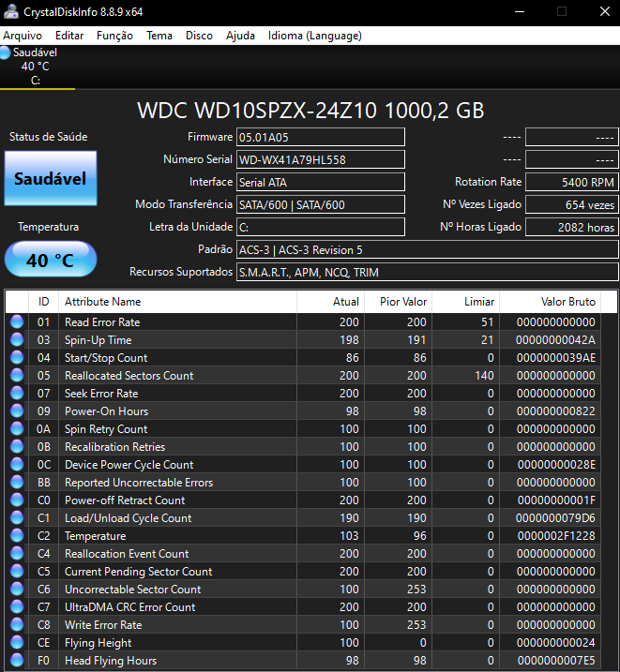Select the C: disk tab showing Saudável

point(38,67)
